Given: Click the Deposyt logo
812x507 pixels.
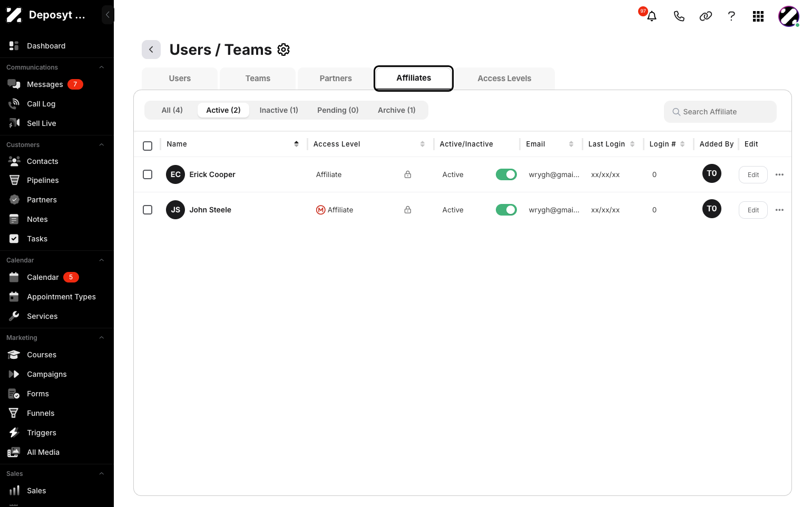Looking at the screenshot, I should point(14,15).
